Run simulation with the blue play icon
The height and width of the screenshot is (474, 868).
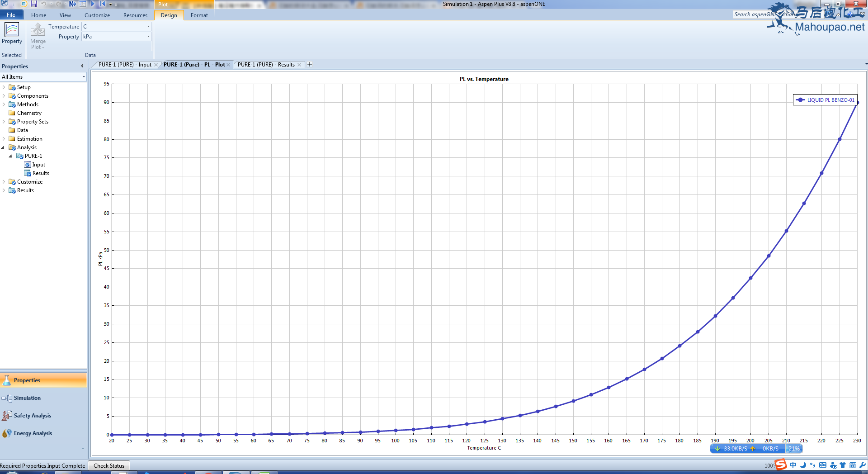click(x=93, y=4)
